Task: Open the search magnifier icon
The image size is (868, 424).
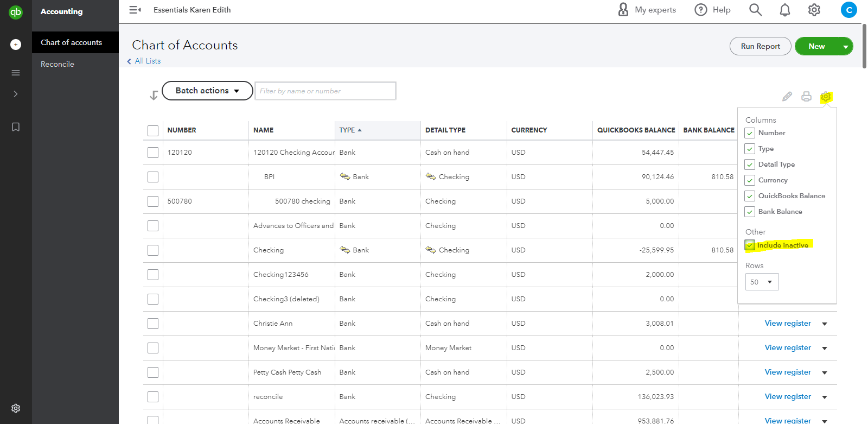Action: 755,10
